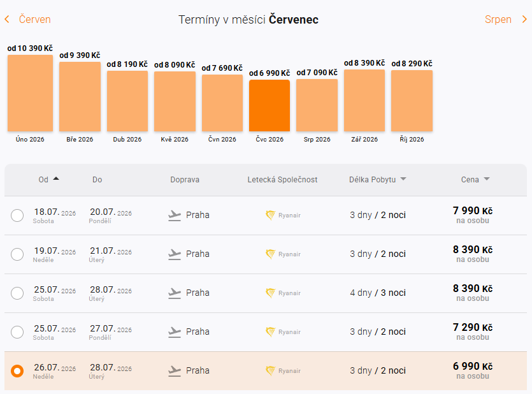This screenshot has height=394, width=532.
Task: Select the 25.07. to 27.07. radio button
Action: pos(17,332)
